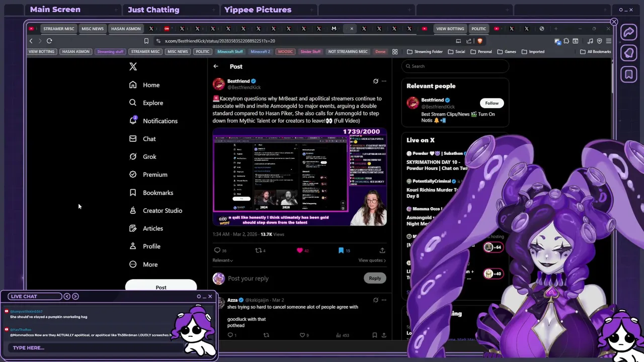Open the Relevant sort dropdown

pos(222,260)
